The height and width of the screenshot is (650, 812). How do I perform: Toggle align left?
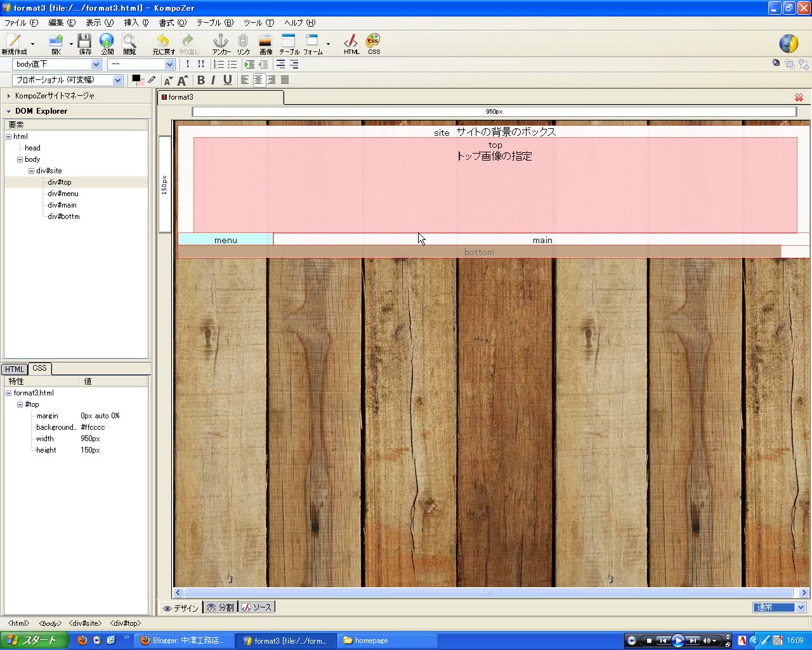(x=245, y=80)
